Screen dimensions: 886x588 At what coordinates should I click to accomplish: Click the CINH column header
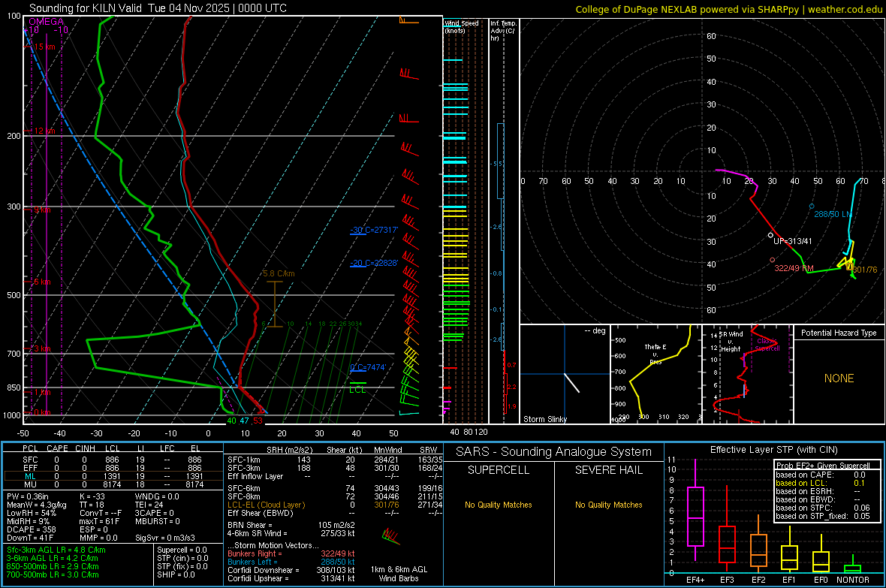pyautogui.click(x=86, y=448)
